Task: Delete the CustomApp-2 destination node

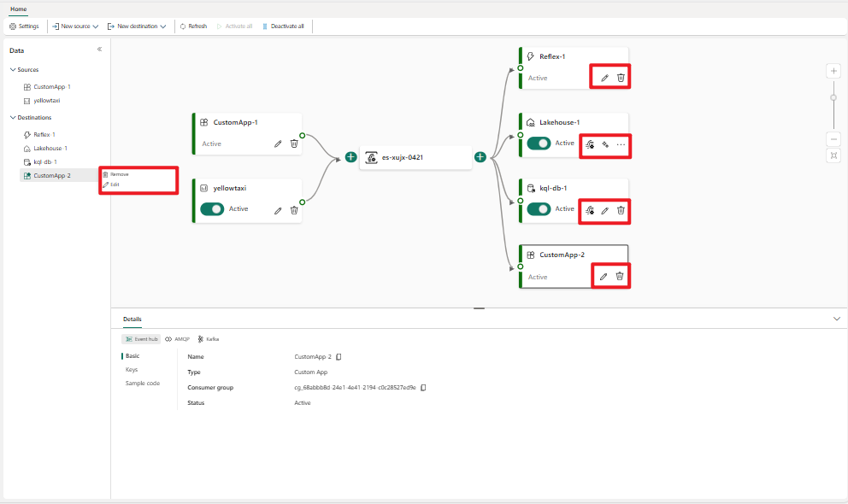Action: click(620, 277)
